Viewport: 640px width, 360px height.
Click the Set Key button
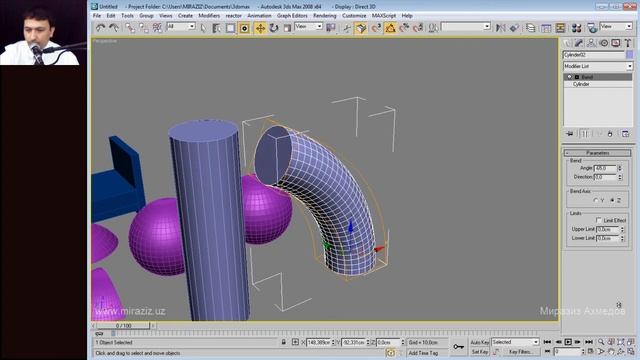coord(480,351)
